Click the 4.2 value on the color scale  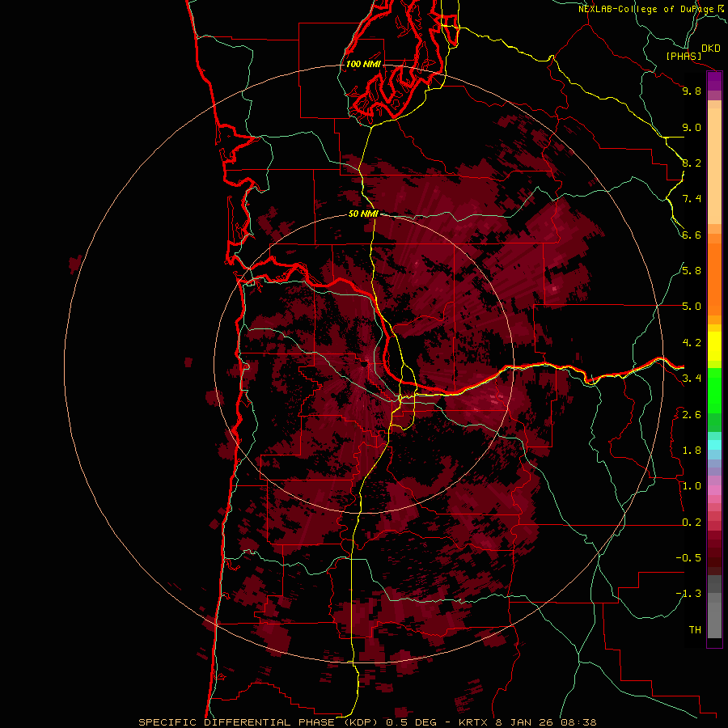pyautogui.click(x=692, y=343)
